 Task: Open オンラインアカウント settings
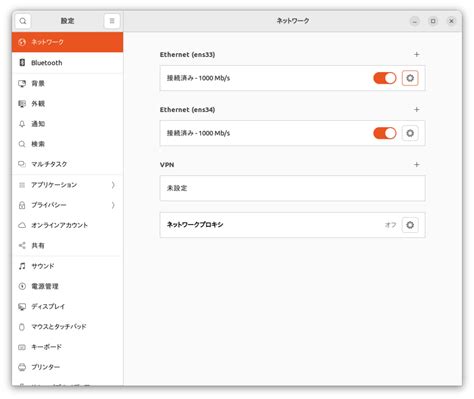coord(67,225)
